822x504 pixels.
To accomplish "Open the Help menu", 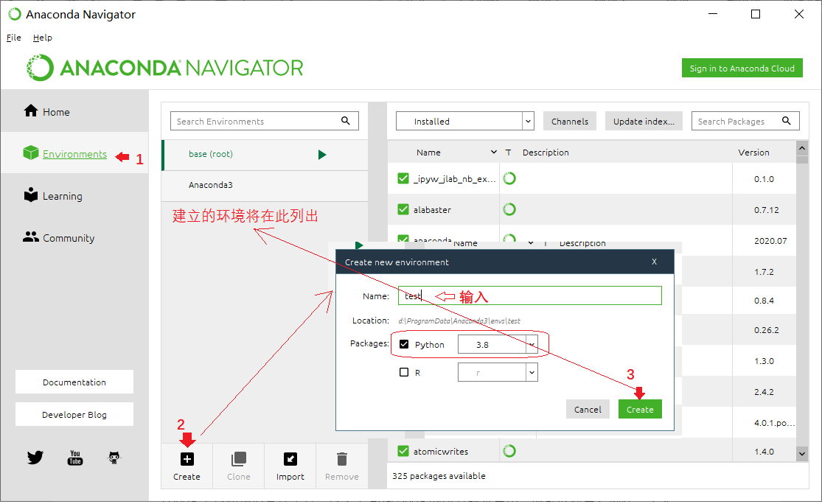I will click(43, 38).
